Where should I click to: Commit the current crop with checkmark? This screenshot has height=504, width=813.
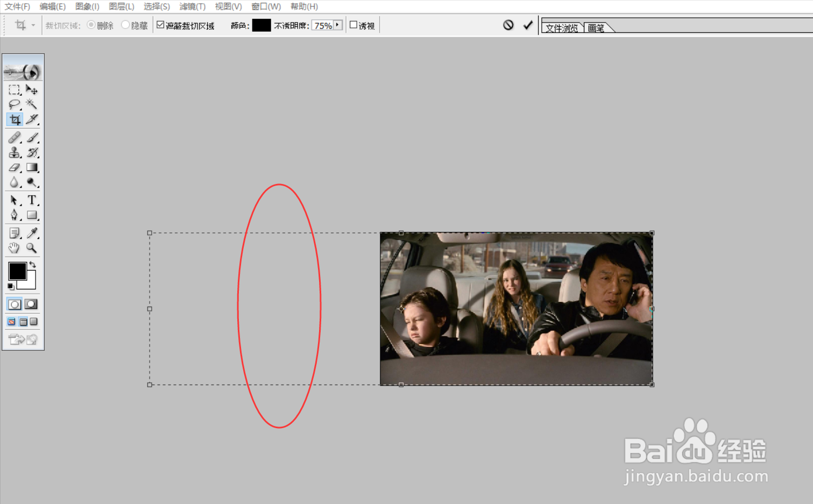point(528,25)
